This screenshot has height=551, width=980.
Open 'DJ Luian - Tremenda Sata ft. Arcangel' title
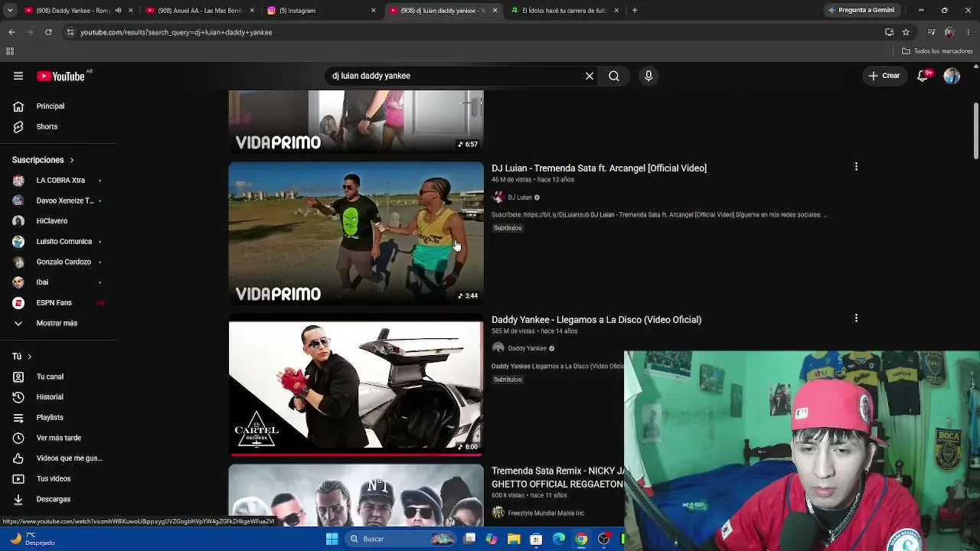599,168
